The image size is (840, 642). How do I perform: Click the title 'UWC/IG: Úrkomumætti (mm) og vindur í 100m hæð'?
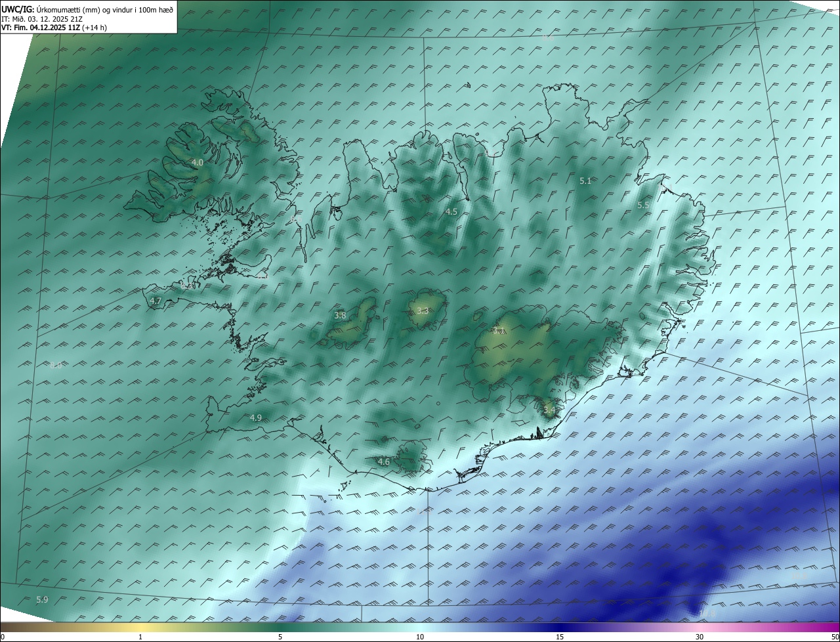tap(87, 9)
